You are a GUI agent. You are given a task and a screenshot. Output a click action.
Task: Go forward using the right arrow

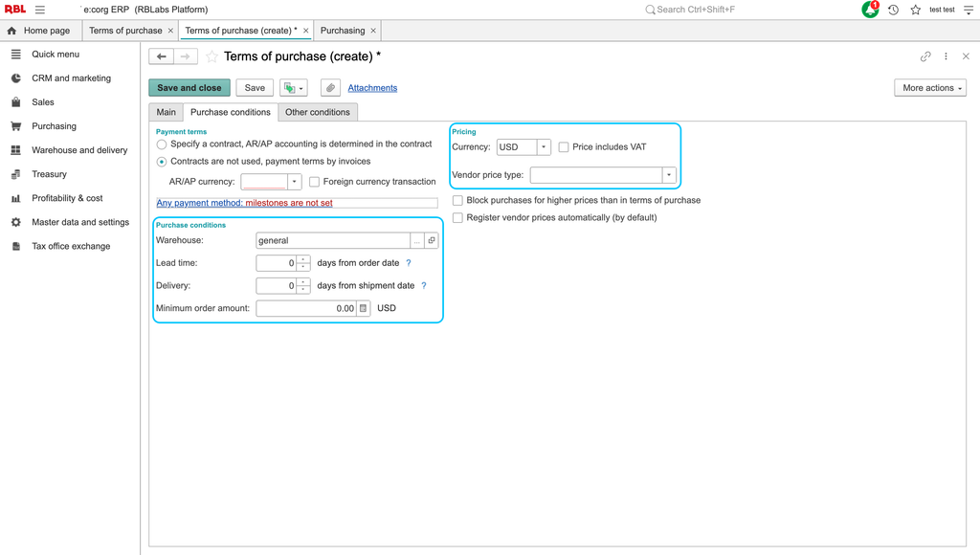(186, 56)
